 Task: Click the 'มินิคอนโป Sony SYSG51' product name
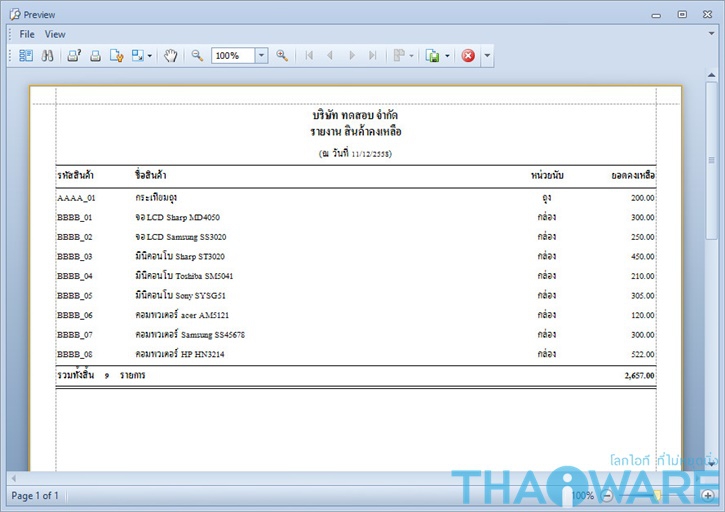pyautogui.click(x=180, y=295)
